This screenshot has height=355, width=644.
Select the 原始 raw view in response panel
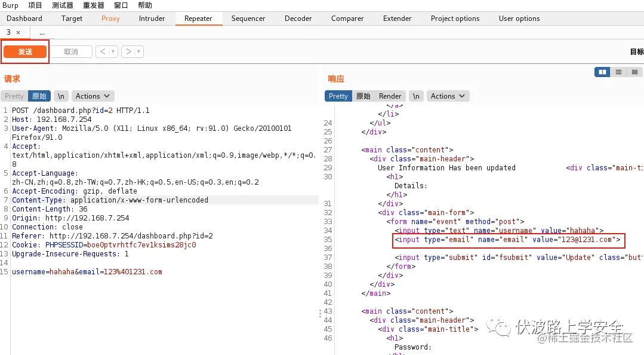363,96
